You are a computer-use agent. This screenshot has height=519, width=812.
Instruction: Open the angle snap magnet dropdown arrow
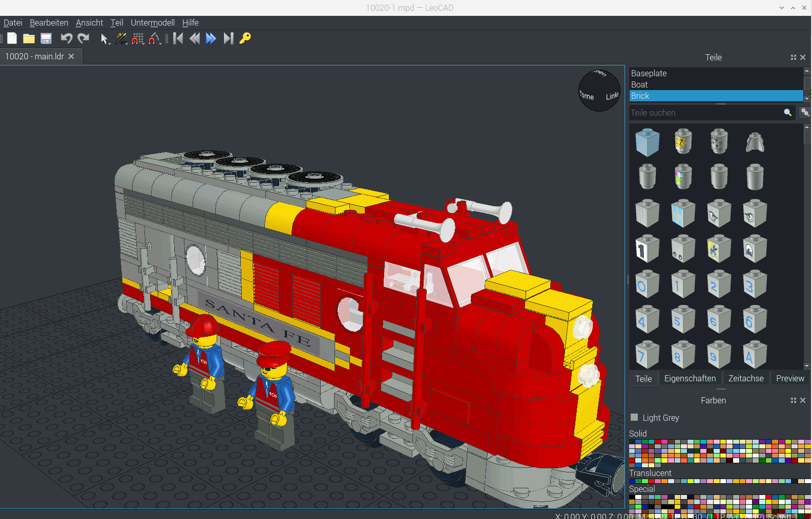coord(160,43)
